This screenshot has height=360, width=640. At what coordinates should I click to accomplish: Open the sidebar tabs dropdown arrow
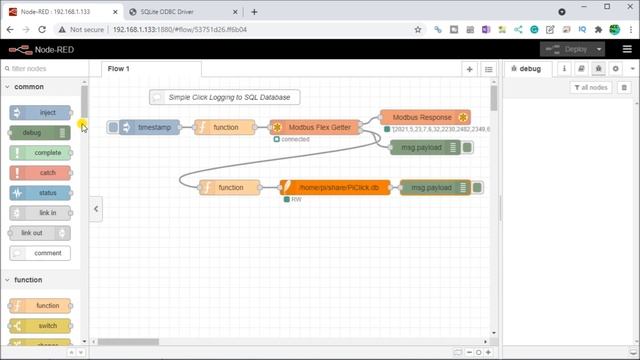click(x=632, y=69)
